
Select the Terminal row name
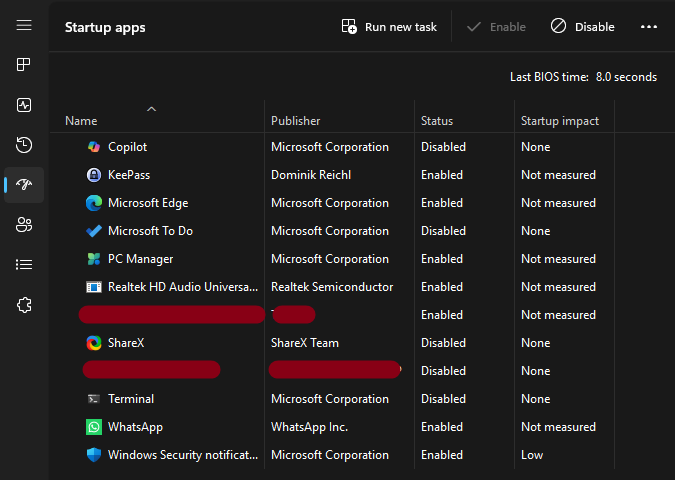pos(131,399)
